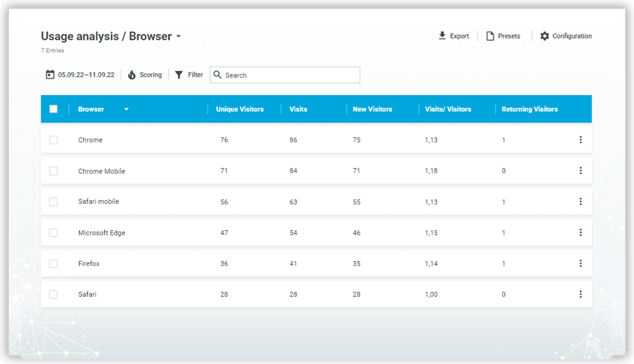Click Chrome's New Visitors value 75
Viewport: 634px width, 364px height.
tap(356, 140)
